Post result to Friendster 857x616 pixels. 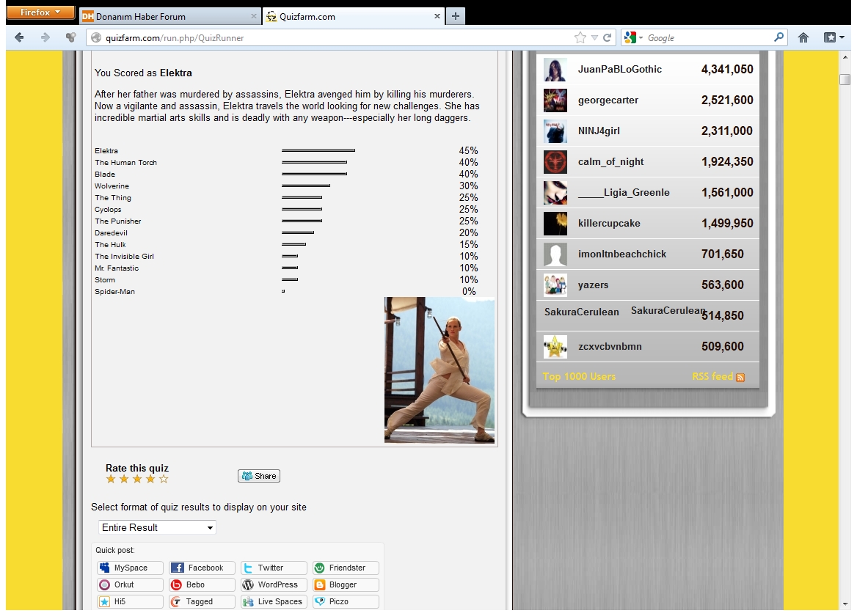tap(346, 568)
